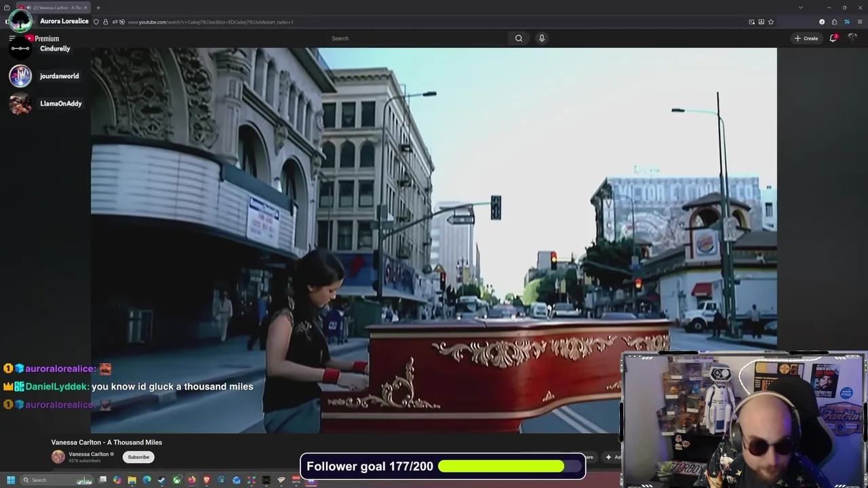
Task: Switch to Firefox in taskbar
Action: [192, 480]
